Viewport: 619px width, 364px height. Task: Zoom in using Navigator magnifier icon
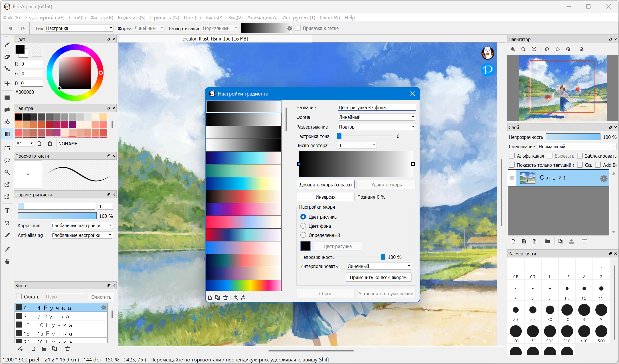coord(513,49)
